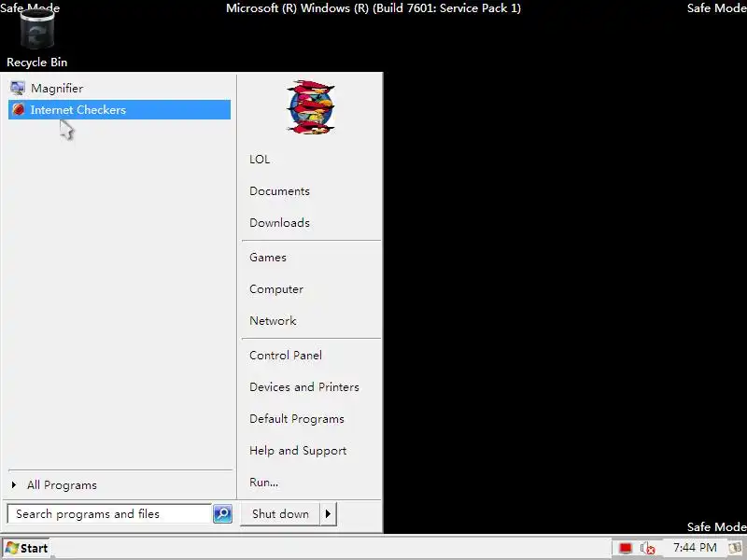The width and height of the screenshot is (747, 560).
Task: Open the Games explorer
Action: [x=268, y=258]
